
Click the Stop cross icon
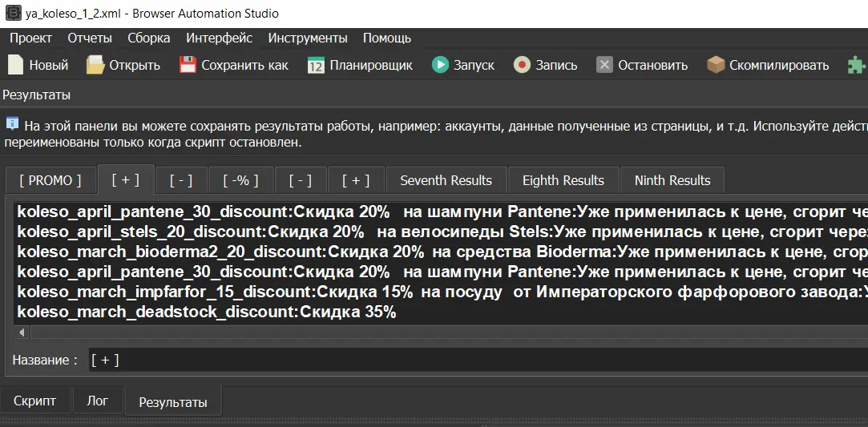point(604,65)
